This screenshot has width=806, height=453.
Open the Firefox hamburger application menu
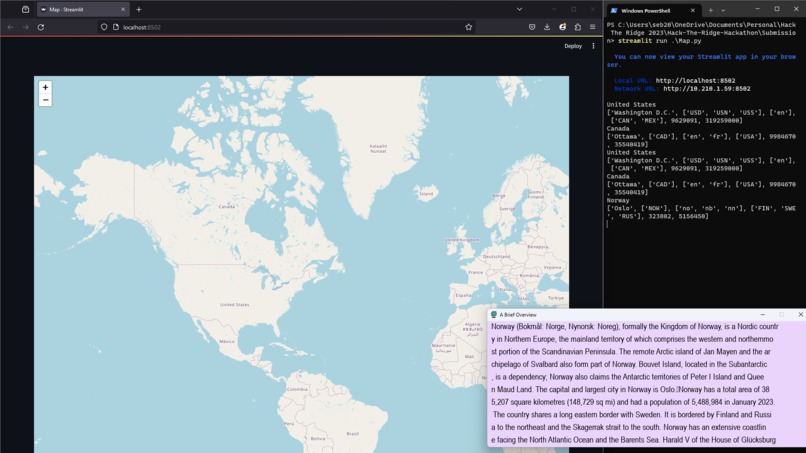[593, 27]
